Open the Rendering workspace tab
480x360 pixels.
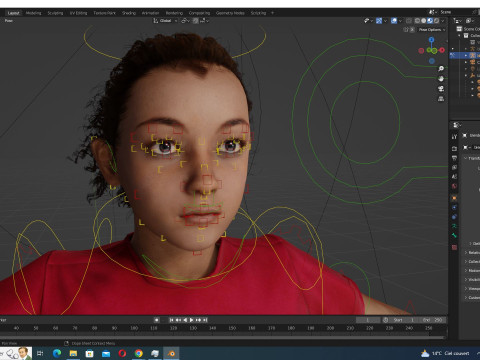click(174, 13)
